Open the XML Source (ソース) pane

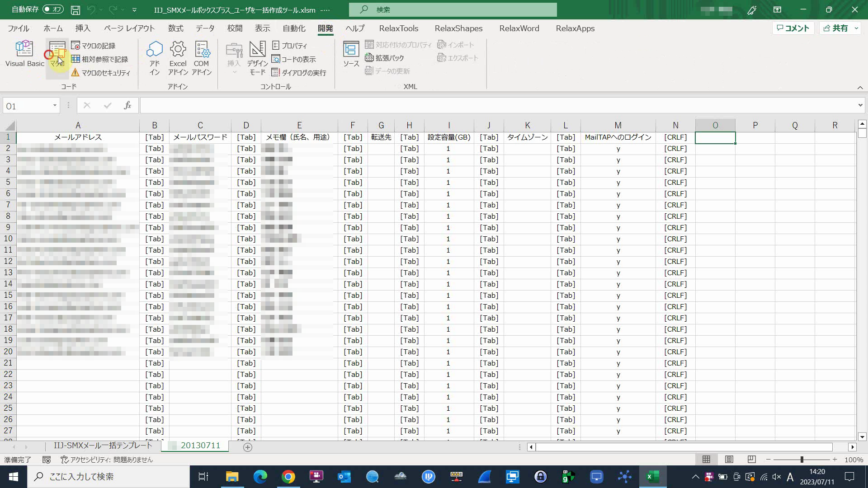pyautogui.click(x=351, y=54)
